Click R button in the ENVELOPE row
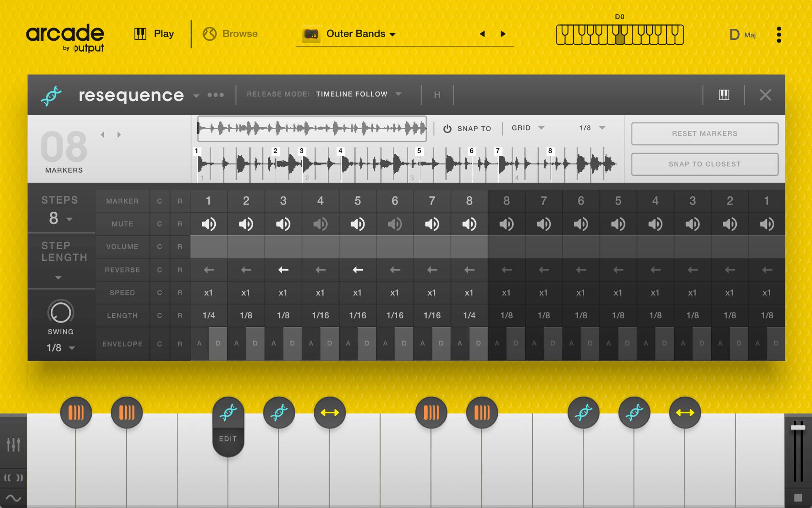 [x=180, y=344]
